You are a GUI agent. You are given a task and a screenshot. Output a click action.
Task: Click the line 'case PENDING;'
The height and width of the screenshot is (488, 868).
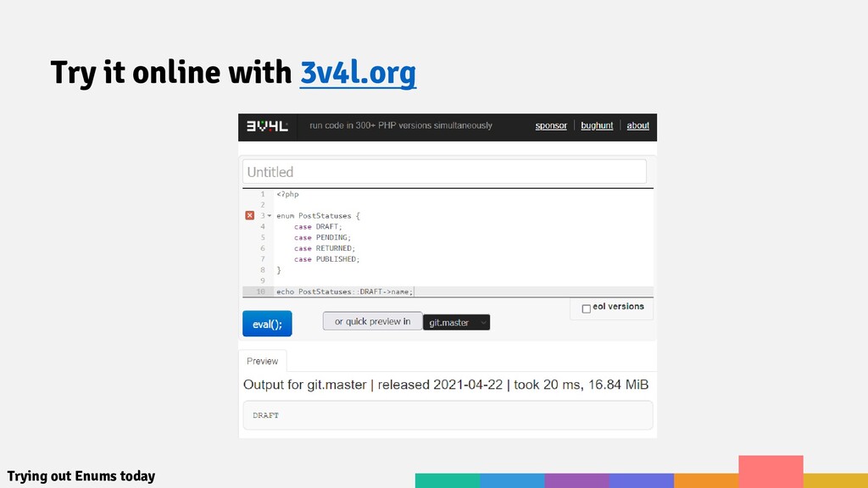pos(322,237)
